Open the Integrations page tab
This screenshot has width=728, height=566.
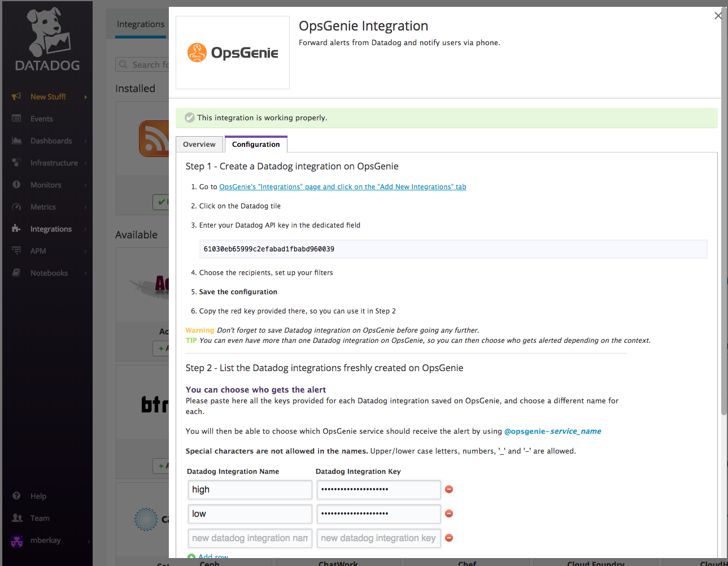pyautogui.click(x=141, y=24)
